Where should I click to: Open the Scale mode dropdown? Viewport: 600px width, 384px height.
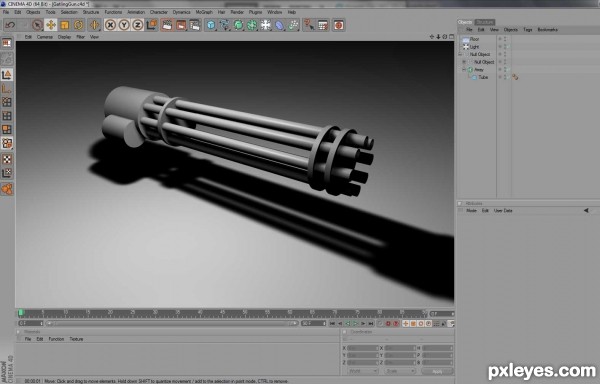[x=400, y=371]
